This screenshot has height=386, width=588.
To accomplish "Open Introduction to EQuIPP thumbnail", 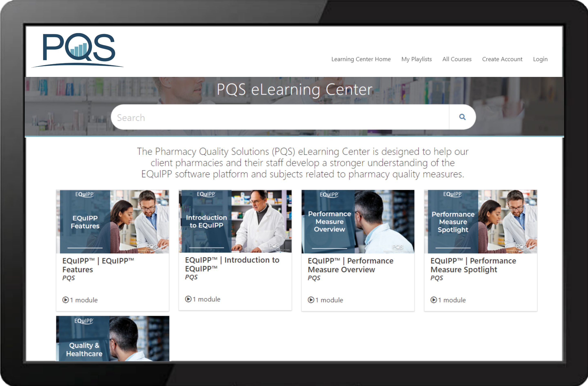I will 235,221.
